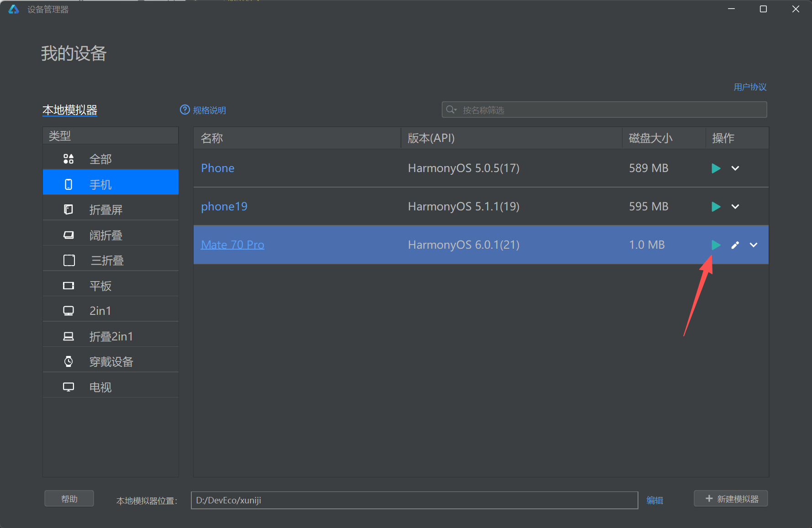Focus the local emulator path field
This screenshot has width=812, height=528.
coord(414,500)
